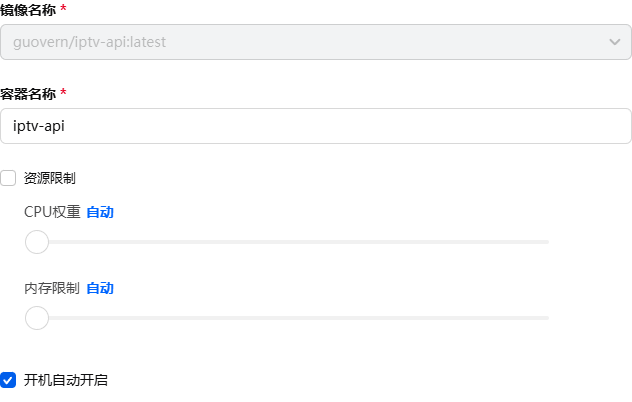Click the 内存限制 slider handle
This screenshot has height=402, width=632.
(37, 318)
